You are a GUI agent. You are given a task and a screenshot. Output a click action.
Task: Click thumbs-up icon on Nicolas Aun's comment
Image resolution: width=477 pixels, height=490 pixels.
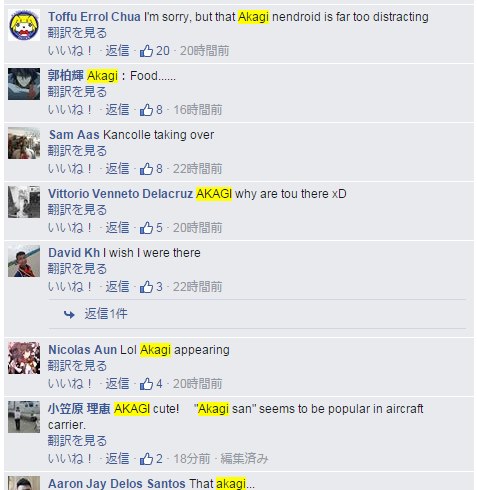click(146, 384)
